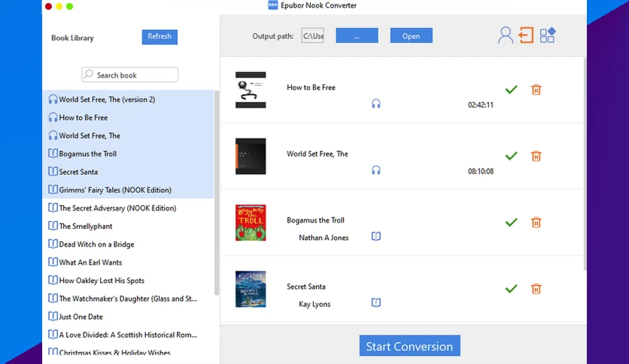Viewport: 629px width, 364px height.
Task: Select Bogamus the Troll in the library
Action: (128, 153)
